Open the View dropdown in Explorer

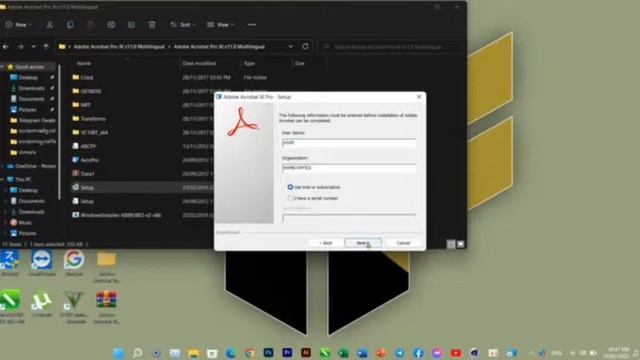[x=220, y=25]
